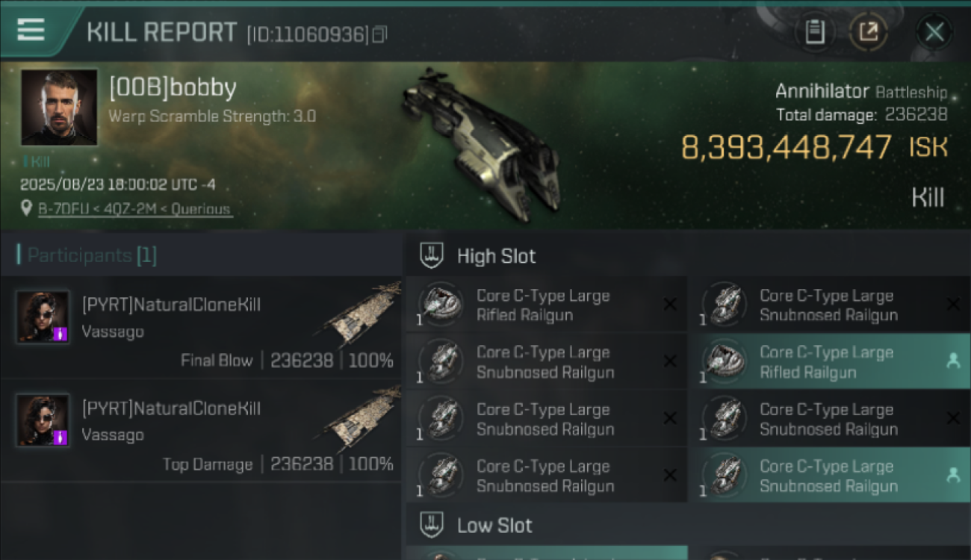Select the highlighted Snubnosed Railgun dropped item
971x560 pixels.
[x=828, y=476]
